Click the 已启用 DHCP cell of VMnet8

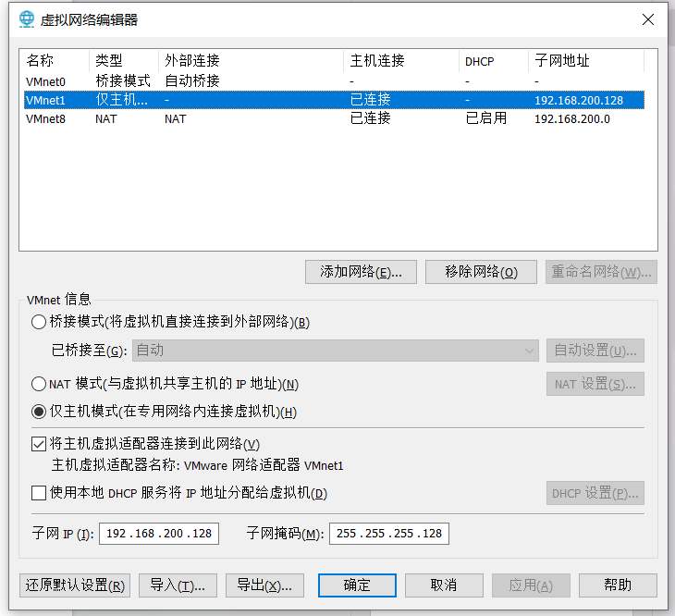point(486,118)
